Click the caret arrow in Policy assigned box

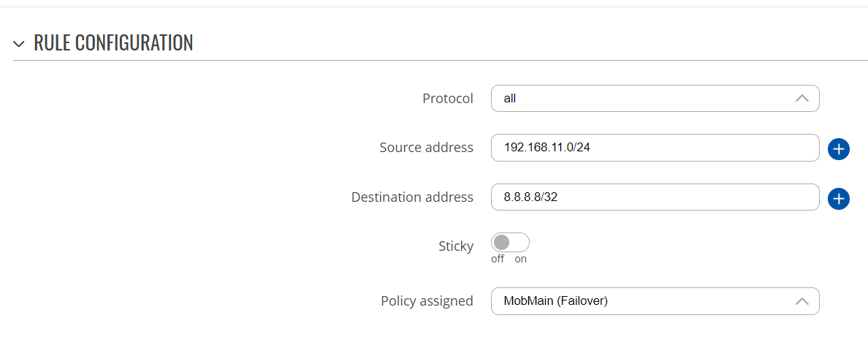pyautogui.click(x=802, y=301)
